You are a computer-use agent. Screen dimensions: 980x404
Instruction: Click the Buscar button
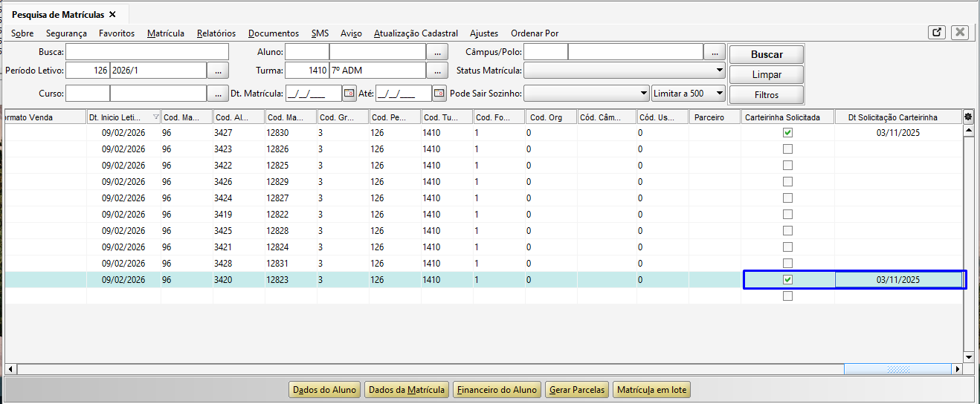point(767,54)
